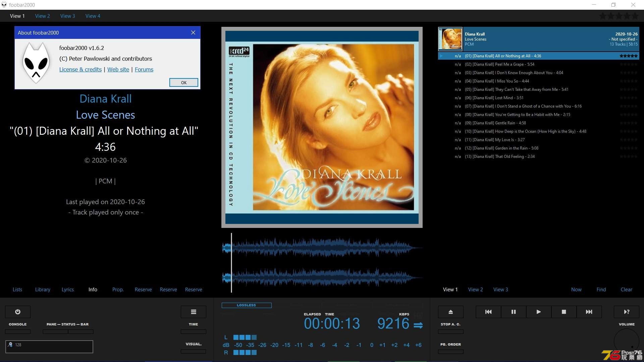Switch to the top View 4 tab
The width and height of the screenshot is (644, 362).
93,16
